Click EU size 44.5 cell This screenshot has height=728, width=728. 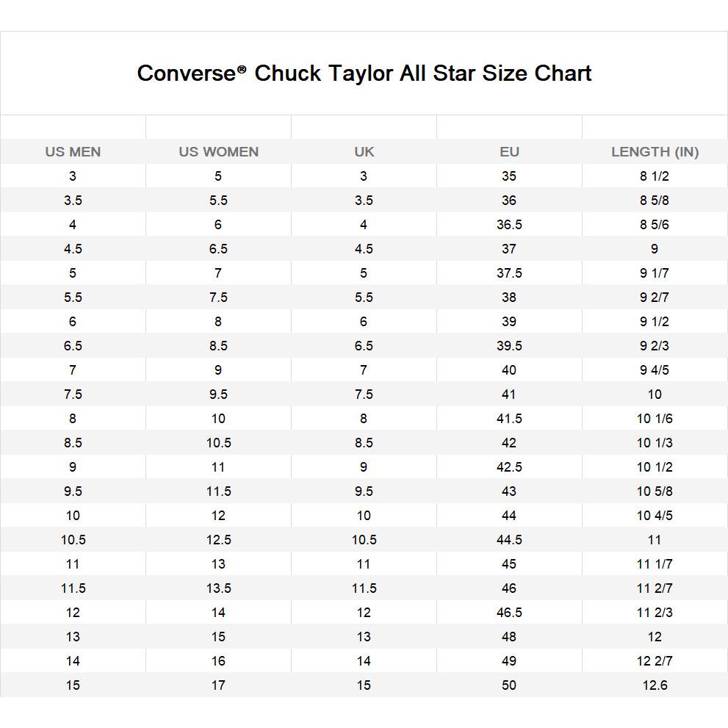(x=509, y=540)
